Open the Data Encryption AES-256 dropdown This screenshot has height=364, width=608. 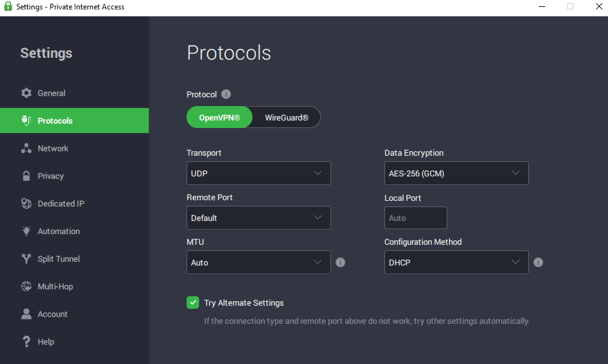pos(457,173)
